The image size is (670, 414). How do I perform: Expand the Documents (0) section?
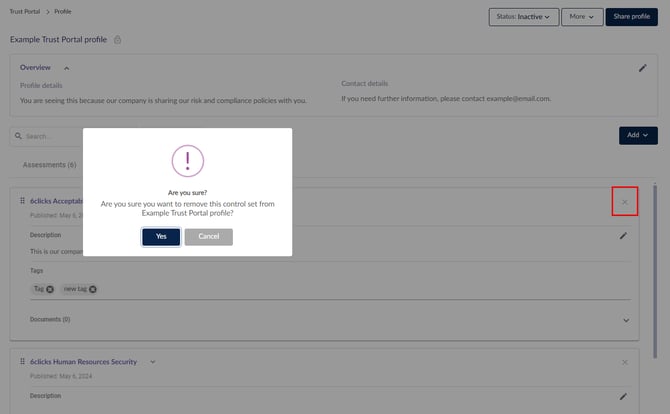coord(626,320)
